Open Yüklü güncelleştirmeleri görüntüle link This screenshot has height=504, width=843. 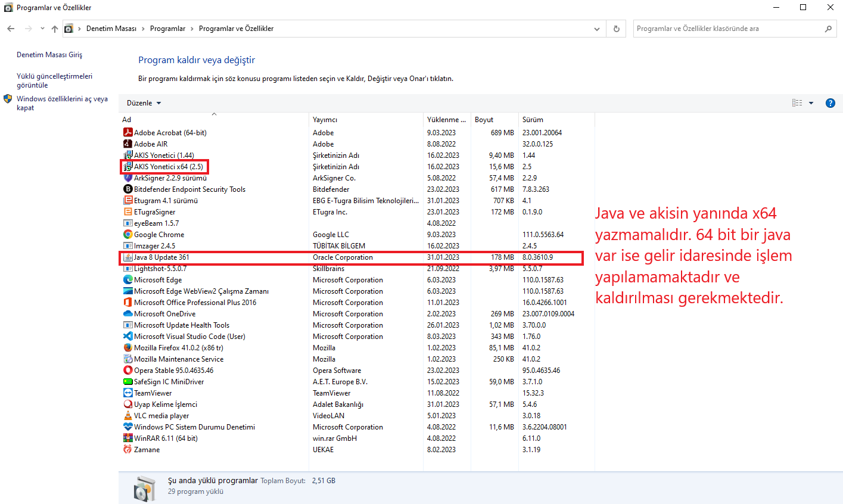point(54,80)
